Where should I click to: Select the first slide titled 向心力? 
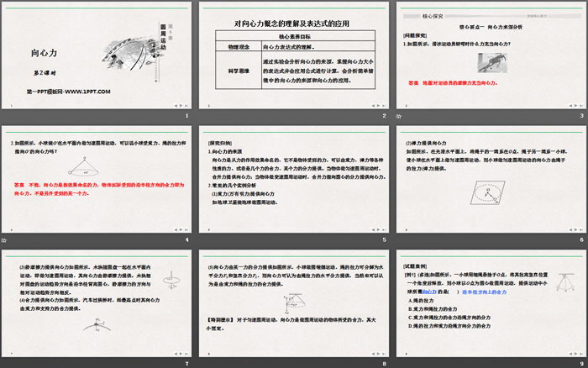click(97, 61)
